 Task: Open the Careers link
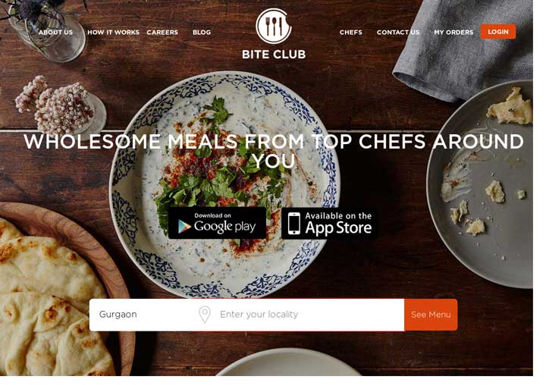click(162, 33)
